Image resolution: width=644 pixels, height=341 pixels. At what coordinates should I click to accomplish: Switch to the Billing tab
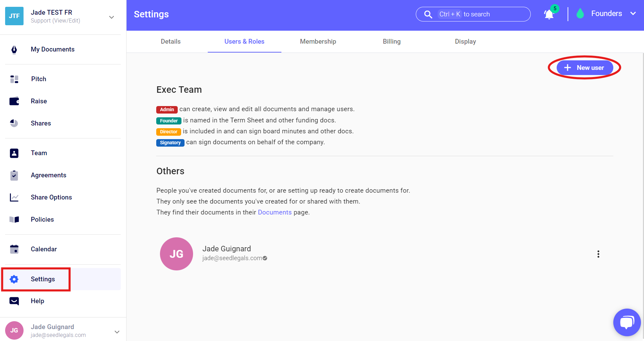(x=392, y=42)
